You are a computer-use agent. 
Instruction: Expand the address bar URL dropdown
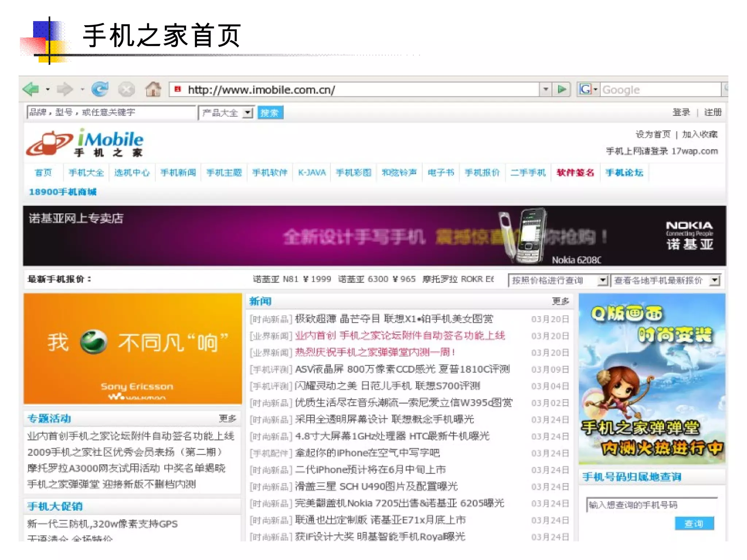click(545, 89)
